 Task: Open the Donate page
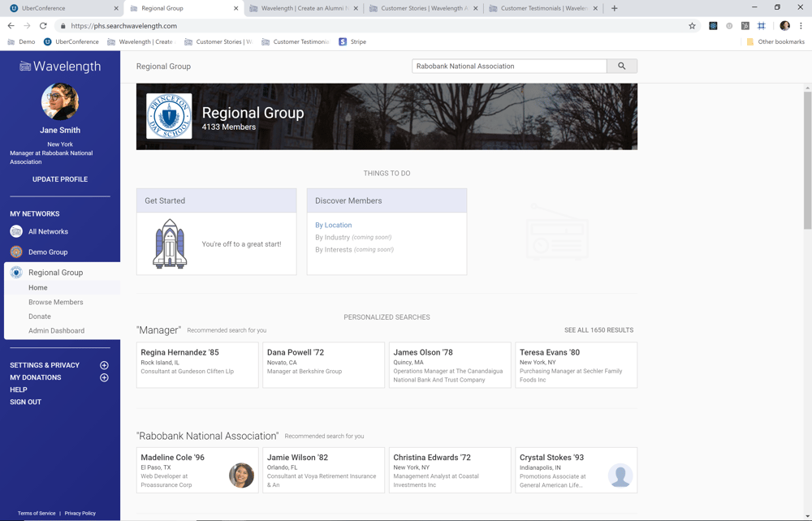pos(39,316)
